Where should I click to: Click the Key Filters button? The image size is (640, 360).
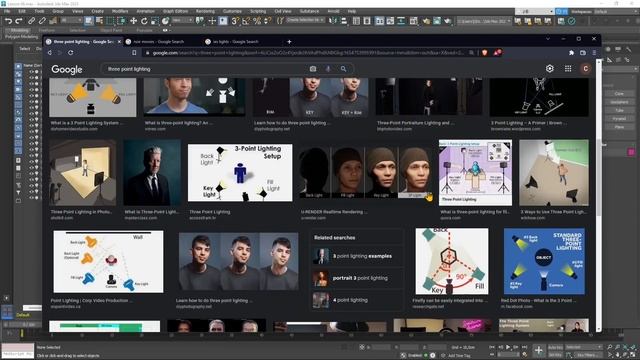(587, 355)
